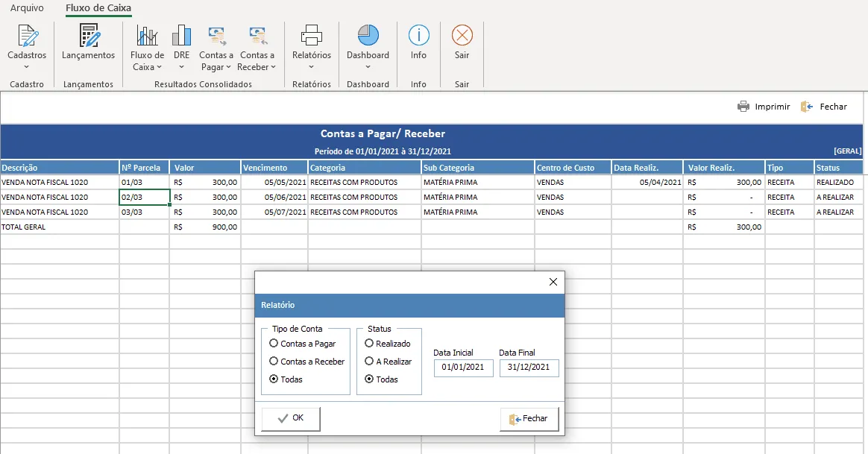Switch to the Arquivo tab
Viewport: 868px width, 454px height.
(27, 8)
